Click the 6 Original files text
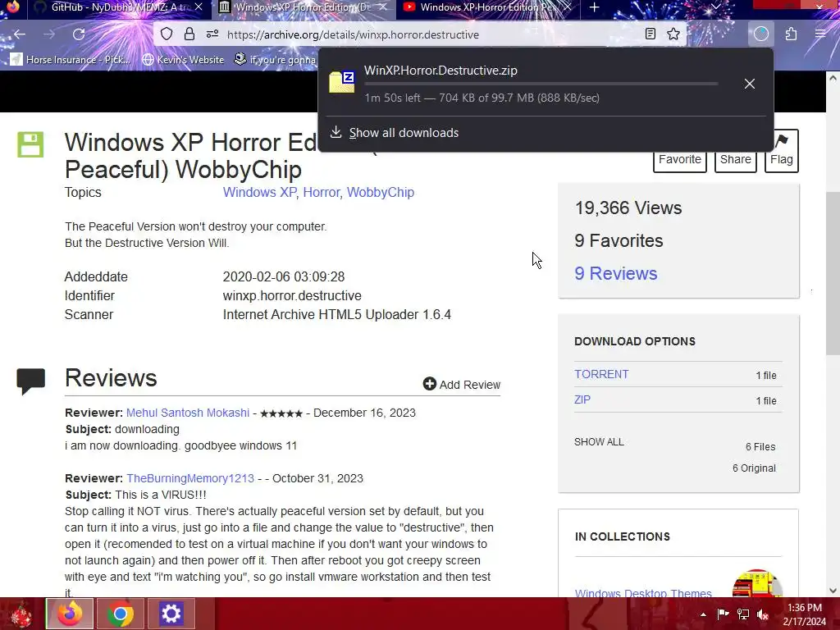Screen dimensions: 840x630 click(x=754, y=468)
